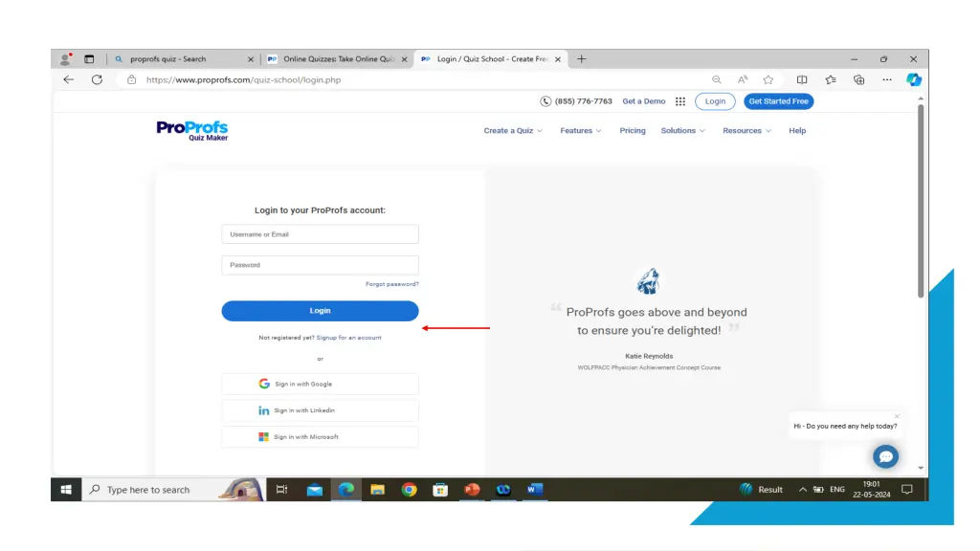Close the Login / Quiz School tab

[558, 59]
